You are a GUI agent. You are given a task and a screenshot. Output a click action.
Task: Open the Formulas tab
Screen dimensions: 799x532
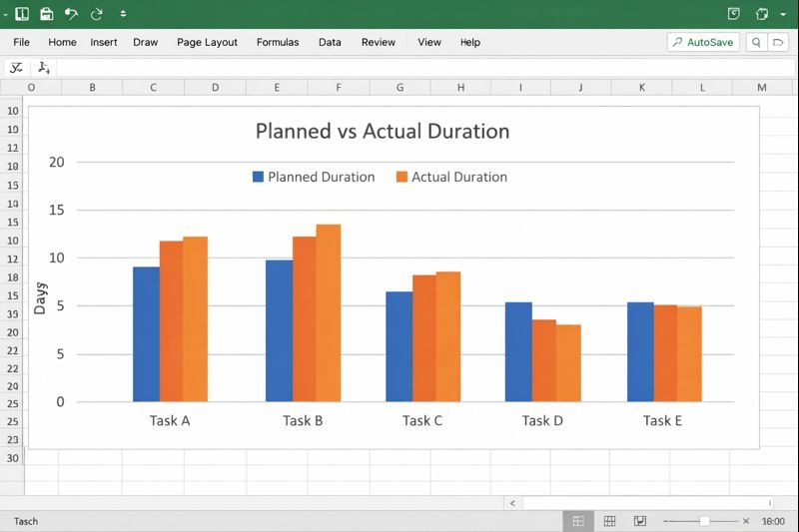point(278,42)
